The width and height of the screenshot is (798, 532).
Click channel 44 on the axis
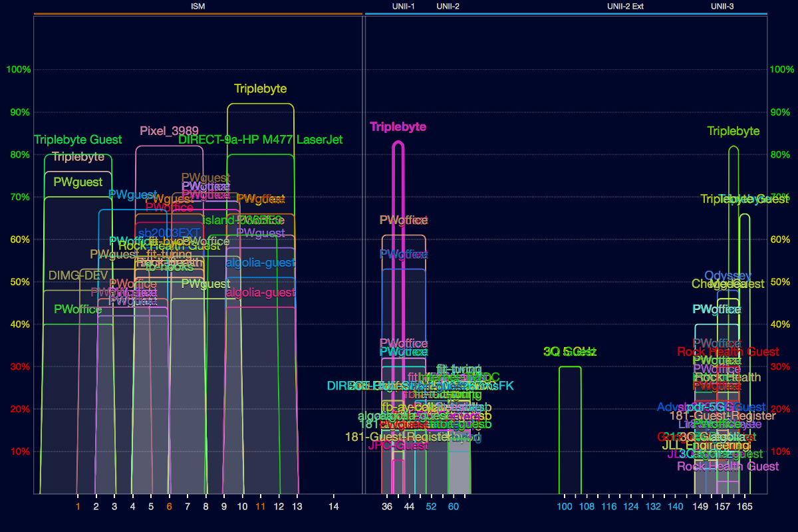pyautogui.click(x=409, y=507)
